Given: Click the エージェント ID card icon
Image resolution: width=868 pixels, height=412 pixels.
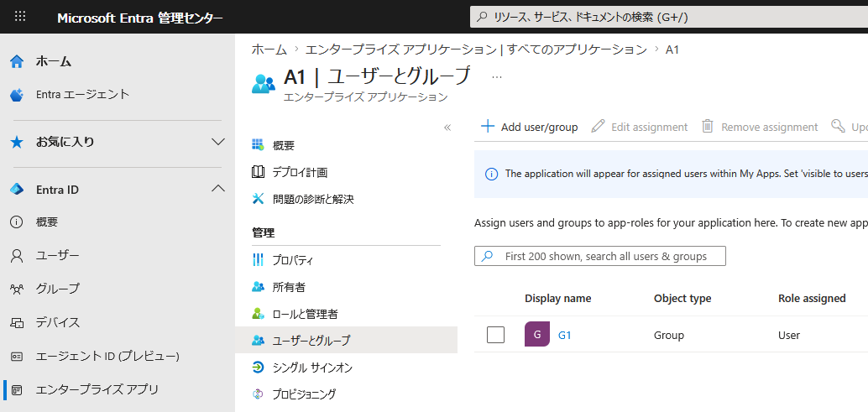Looking at the screenshot, I should point(17,357).
